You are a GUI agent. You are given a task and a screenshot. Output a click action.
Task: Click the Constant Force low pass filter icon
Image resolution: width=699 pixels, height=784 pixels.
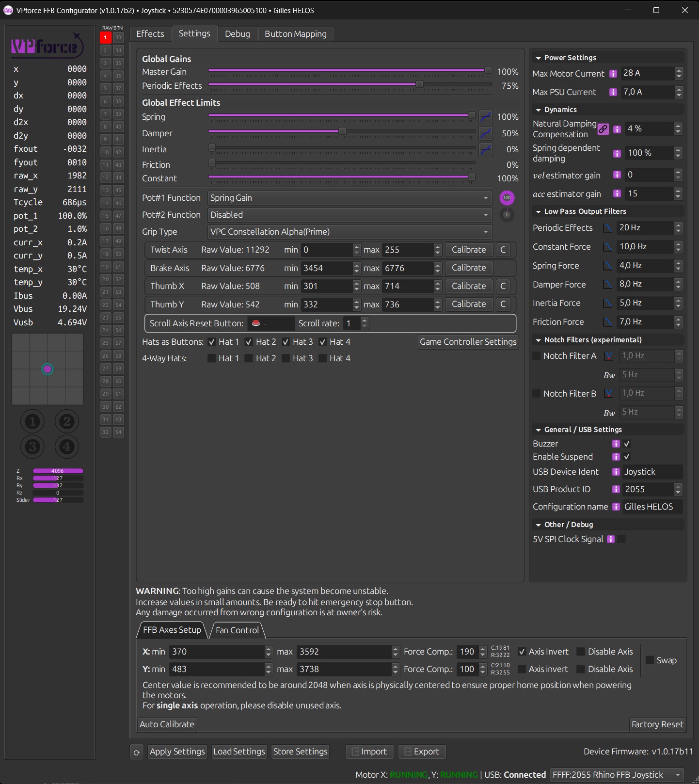607,247
